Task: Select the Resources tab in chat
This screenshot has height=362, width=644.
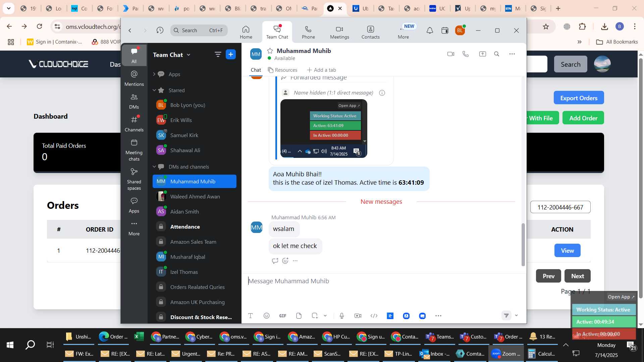Action: 282,70
